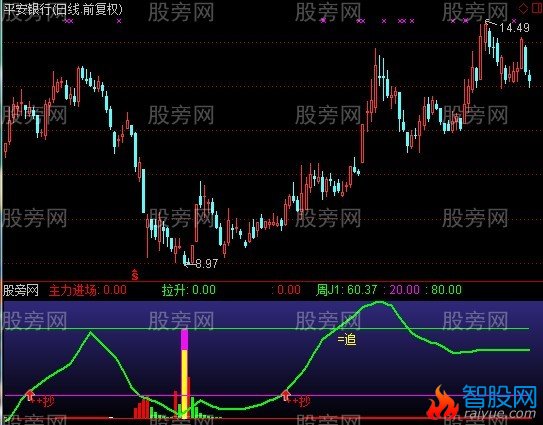Click the low price label 8.97

[206, 264]
